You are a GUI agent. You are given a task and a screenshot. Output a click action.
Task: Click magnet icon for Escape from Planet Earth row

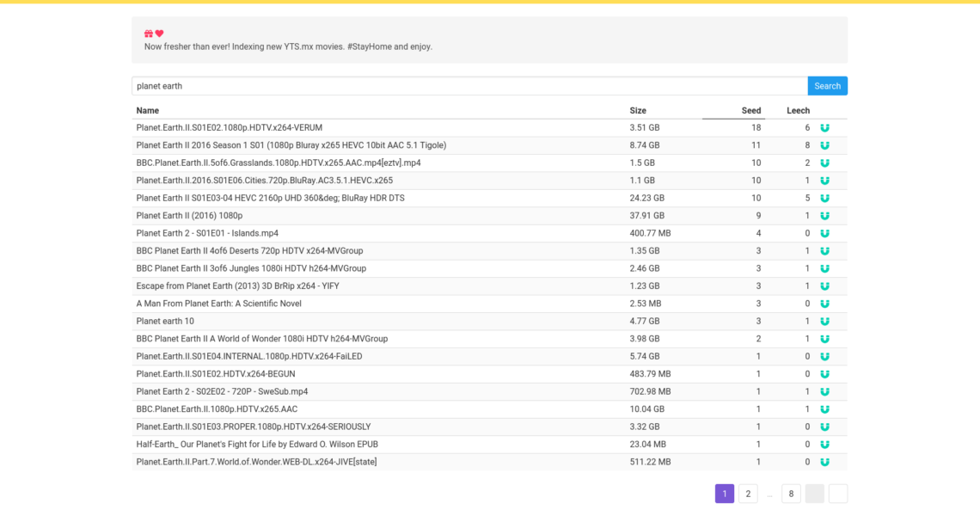point(824,286)
